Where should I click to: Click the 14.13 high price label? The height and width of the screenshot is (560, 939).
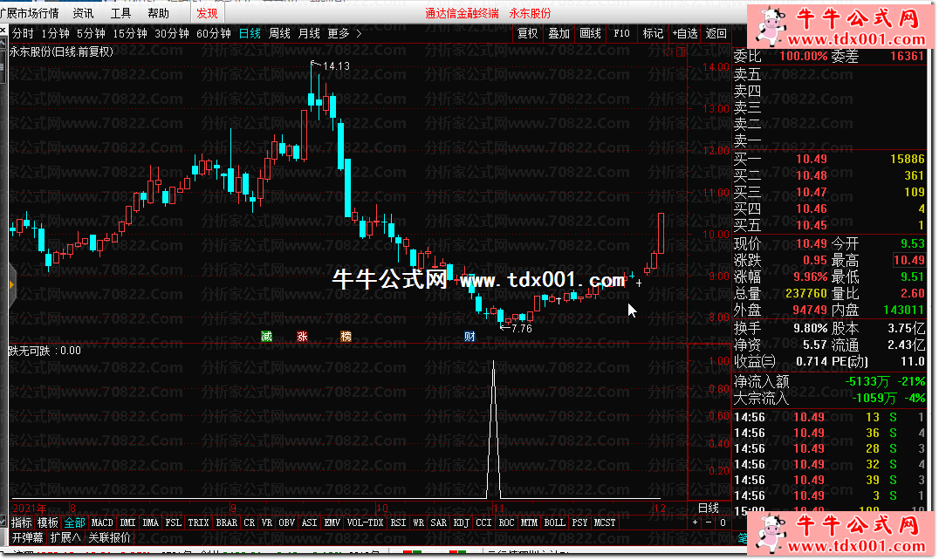coord(336,65)
